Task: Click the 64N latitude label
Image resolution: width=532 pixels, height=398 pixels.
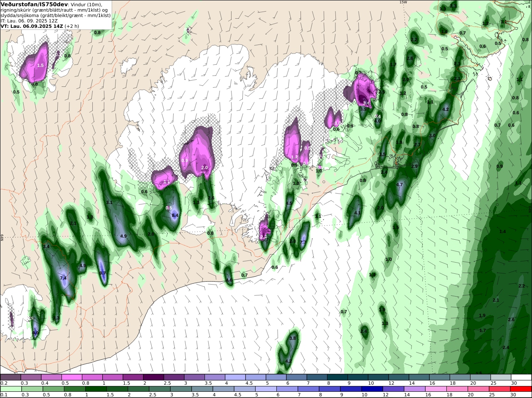Action: pyautogui.click(x=2, y=237)
